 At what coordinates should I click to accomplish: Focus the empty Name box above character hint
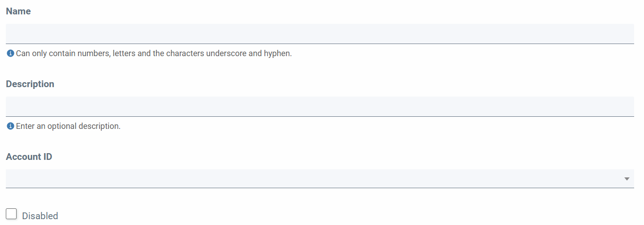point(320,34)
